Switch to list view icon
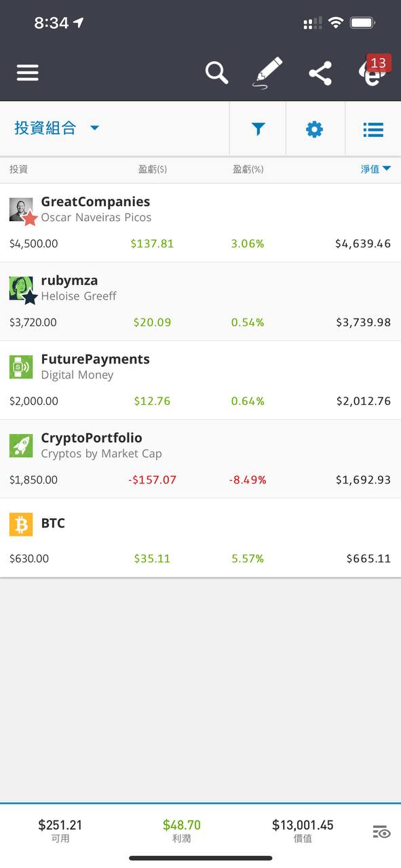 click(373, 129)
